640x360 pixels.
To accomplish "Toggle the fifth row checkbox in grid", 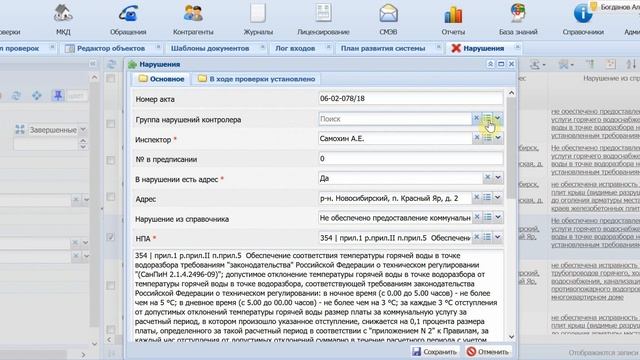I will point(111,285).
